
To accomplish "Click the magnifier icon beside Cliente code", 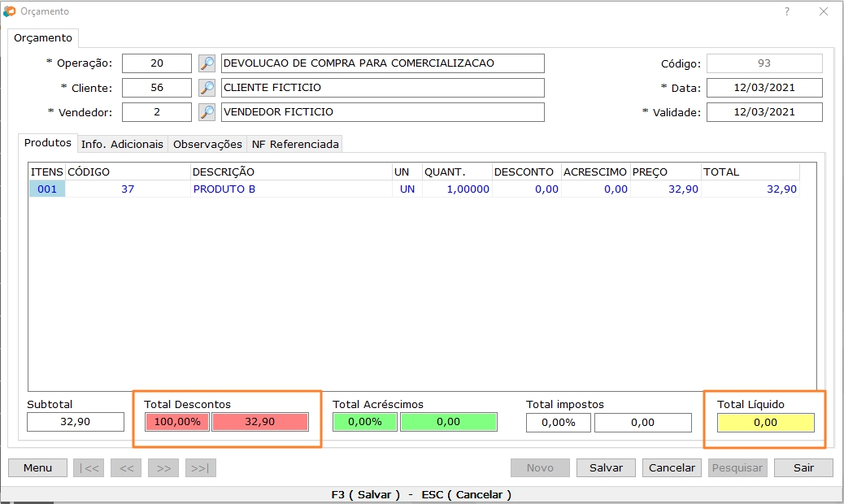I will pos(207,88).
